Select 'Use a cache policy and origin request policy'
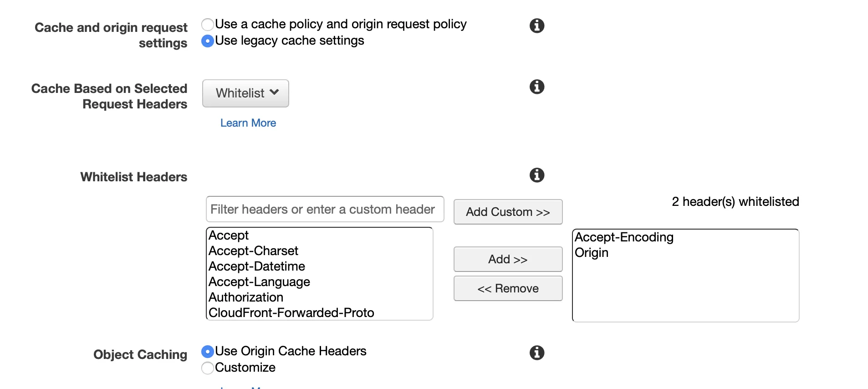868x389 pixels. [x=208, y=24]
